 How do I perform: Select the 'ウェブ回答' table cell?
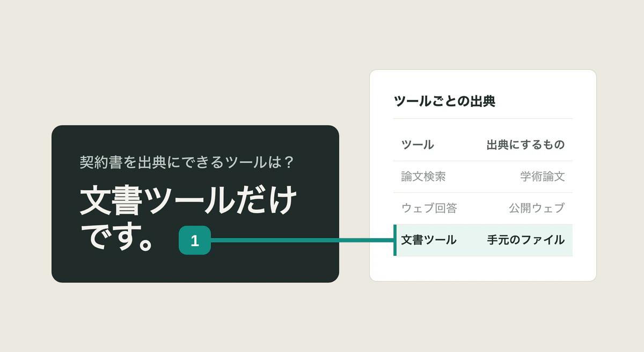[429, 208]
